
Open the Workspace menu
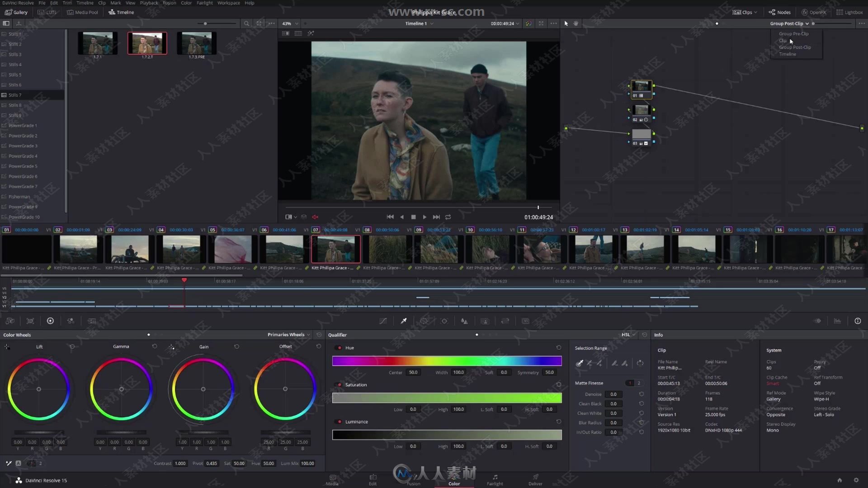(229, 3)
